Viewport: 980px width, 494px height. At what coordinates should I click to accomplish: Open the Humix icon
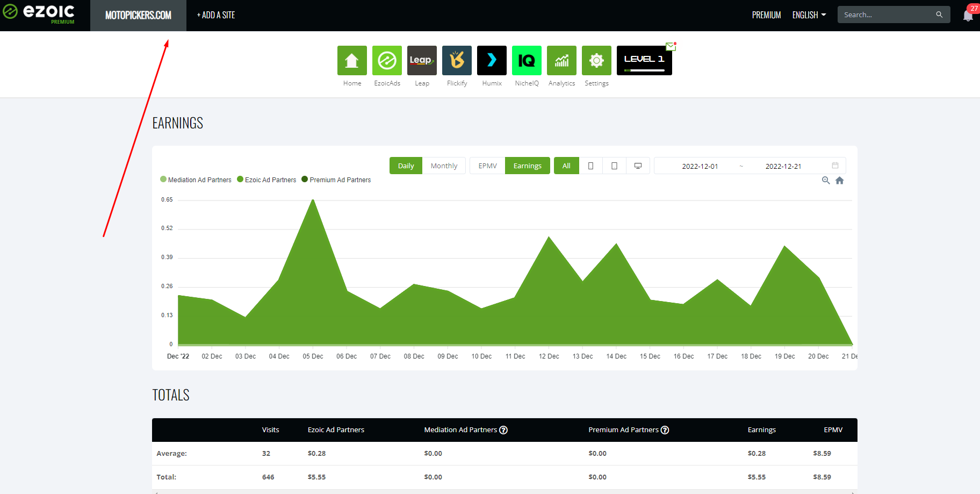[x=492, y=60]
